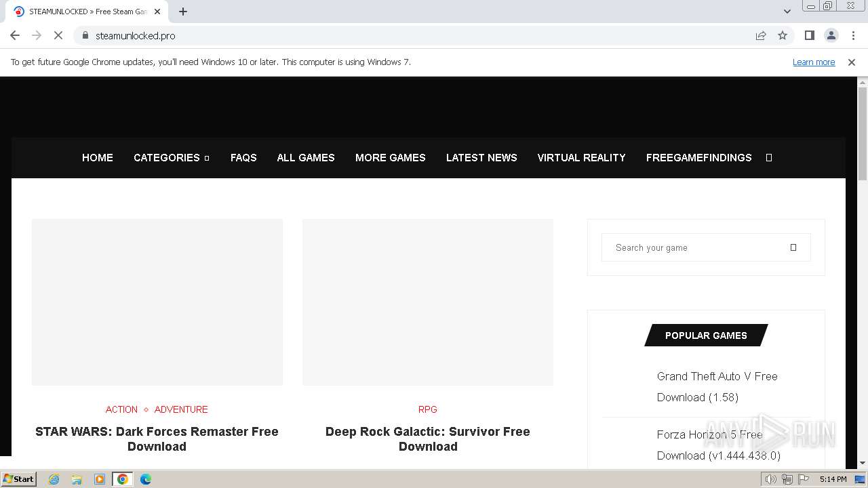The width and height of the screenshot is (868, 488).
Task: Toggle the Chrome side panel
Action: 809,35
